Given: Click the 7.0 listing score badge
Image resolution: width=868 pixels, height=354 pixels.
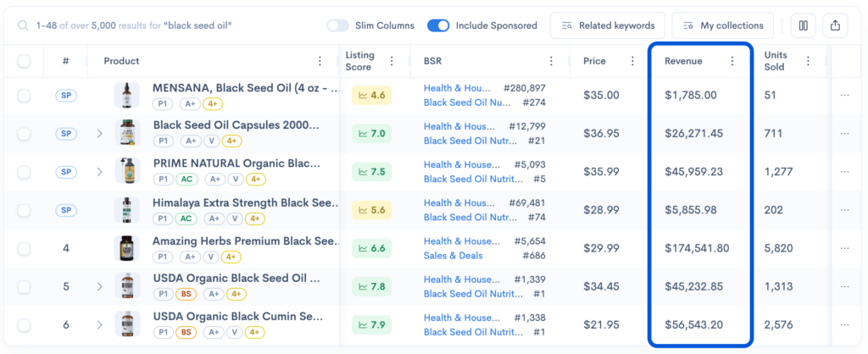Looking at the screenshot, I should pos(371,133).
